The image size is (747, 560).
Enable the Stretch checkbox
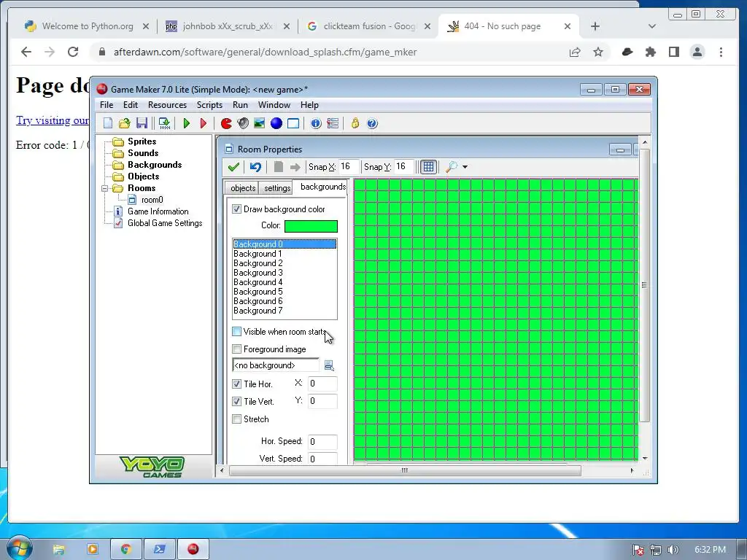(237, 419)
